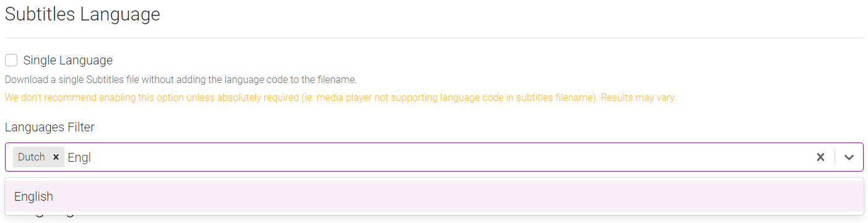
Task: Click the word Language in the heading
Action: click(x=121, y=14)
